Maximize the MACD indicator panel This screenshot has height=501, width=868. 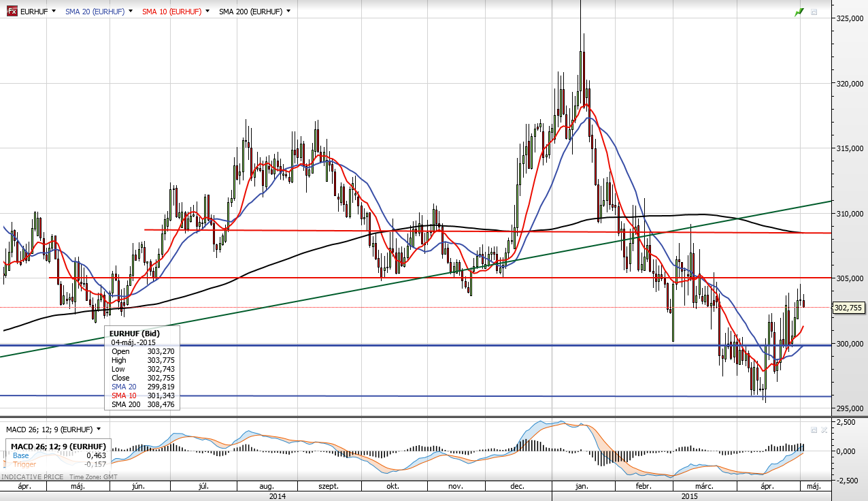pyautogui.click(x=814, y=430)
